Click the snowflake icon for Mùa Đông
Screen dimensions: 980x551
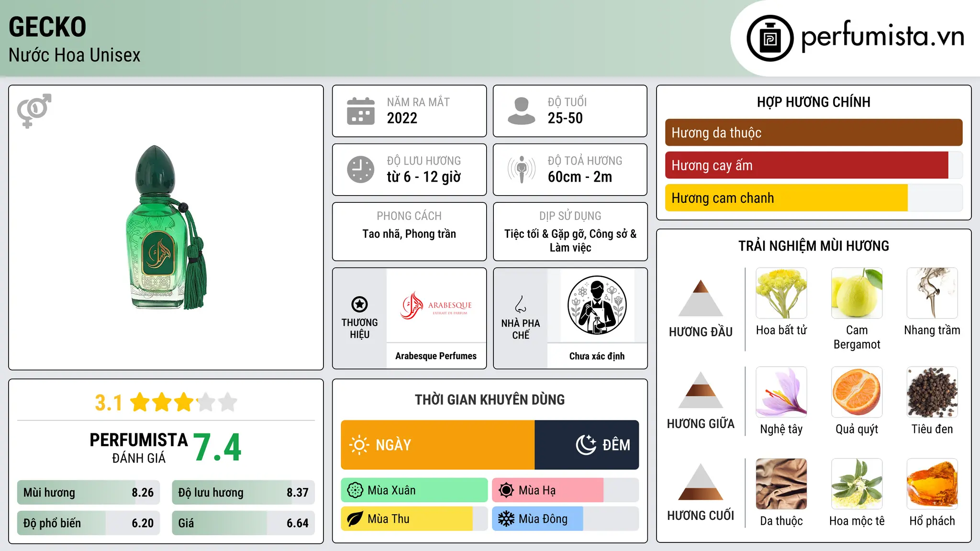click(x=506, y=519)
